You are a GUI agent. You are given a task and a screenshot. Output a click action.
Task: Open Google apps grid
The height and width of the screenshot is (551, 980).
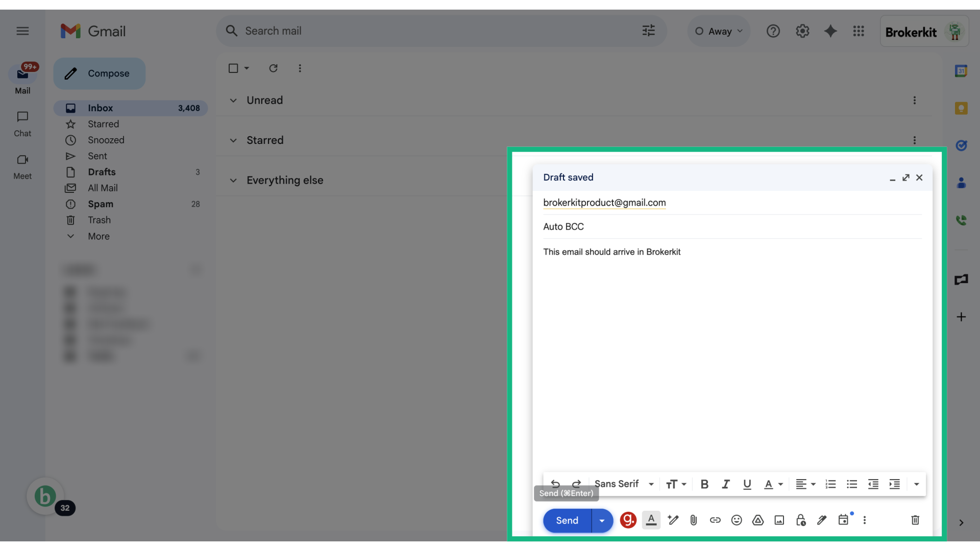click(859, 31)
